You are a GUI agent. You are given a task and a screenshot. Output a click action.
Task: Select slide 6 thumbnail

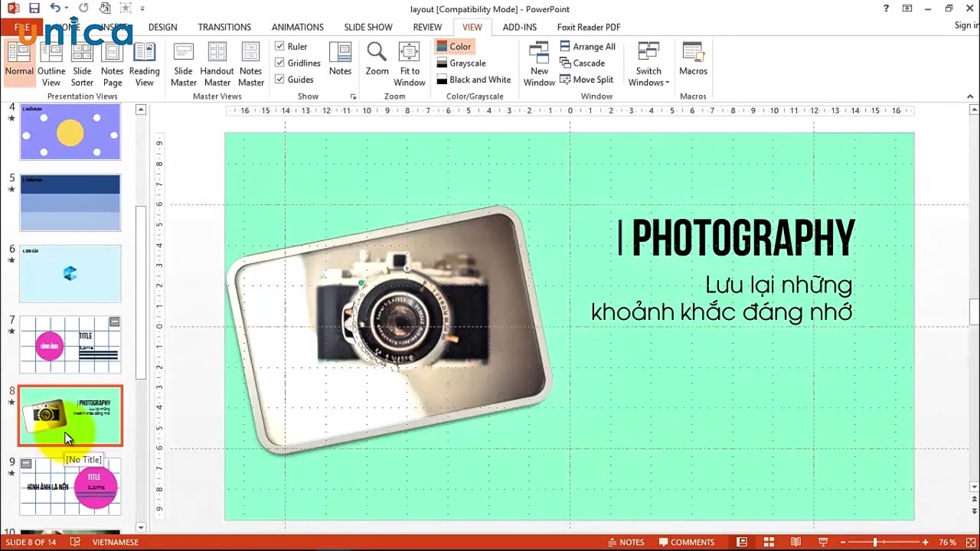click(70, 273)
